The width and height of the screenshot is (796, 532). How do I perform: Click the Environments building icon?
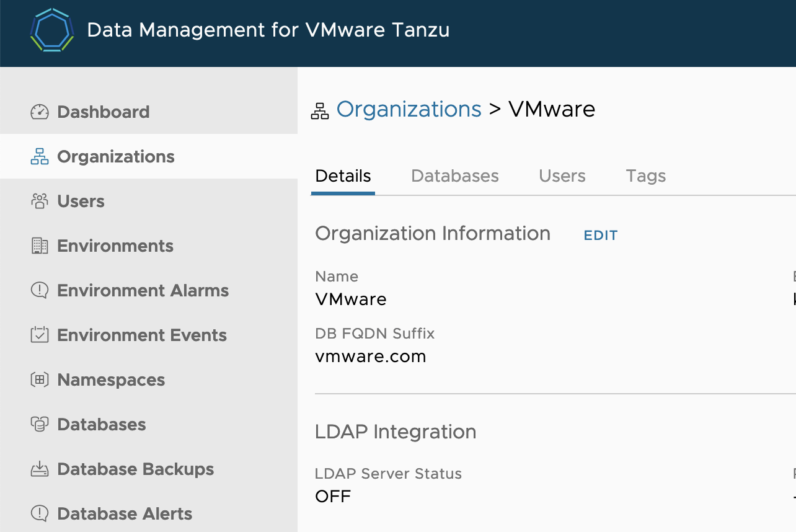[40, 246]
